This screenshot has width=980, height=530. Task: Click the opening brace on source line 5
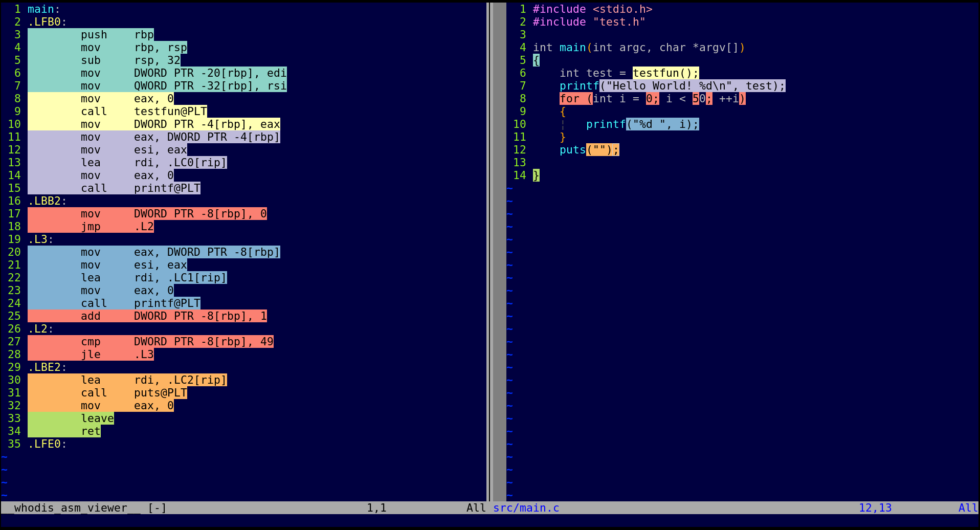click(x=536, y=60)
